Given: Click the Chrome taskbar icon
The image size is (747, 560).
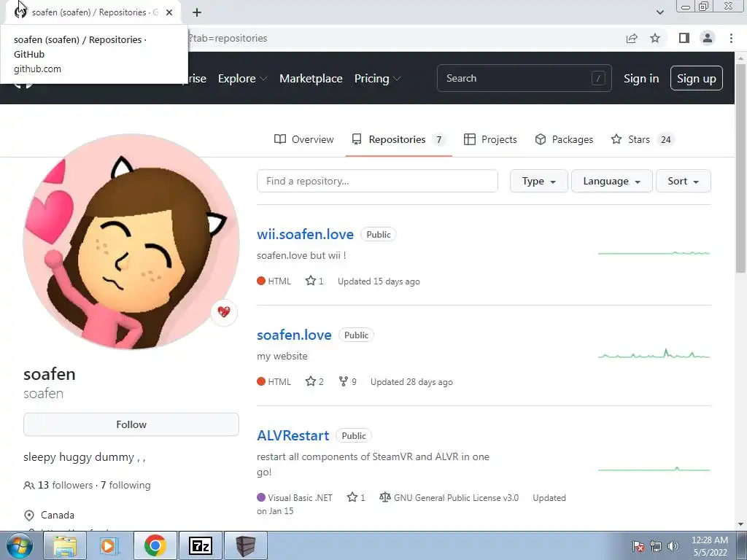Looking at the screenshot, I should (155, 545).
